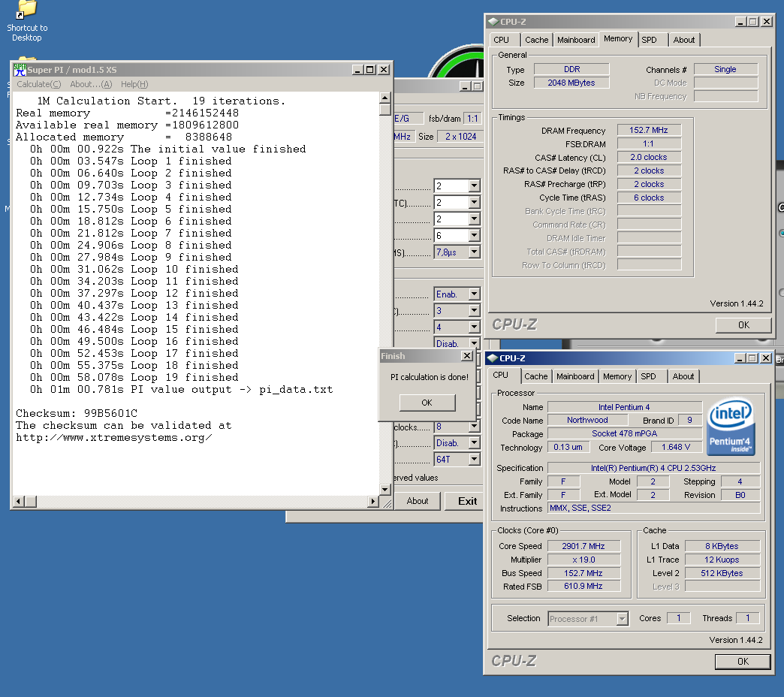The width and height of the screenshot is (784, 697).
Task: Click Super PI horizontal scrollbar left arrow
Action: pos(19,501)
